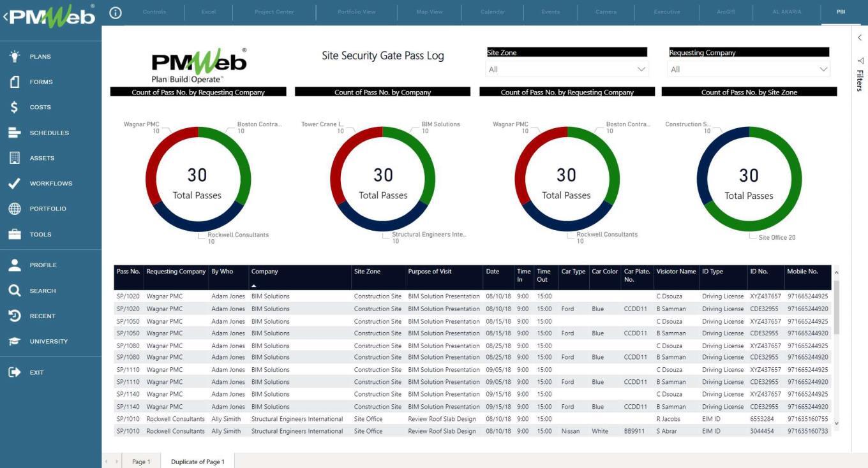Screen dimensions: 868x468
Task: Open the Site Zone dropdown
Action: (x=567, y=69)
